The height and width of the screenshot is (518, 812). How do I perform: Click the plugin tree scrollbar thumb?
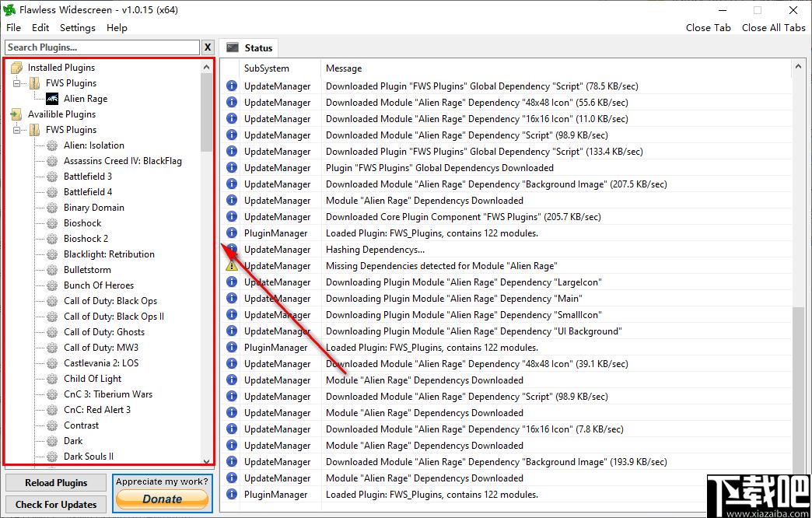pyautogui.click(x=207, y=113)
